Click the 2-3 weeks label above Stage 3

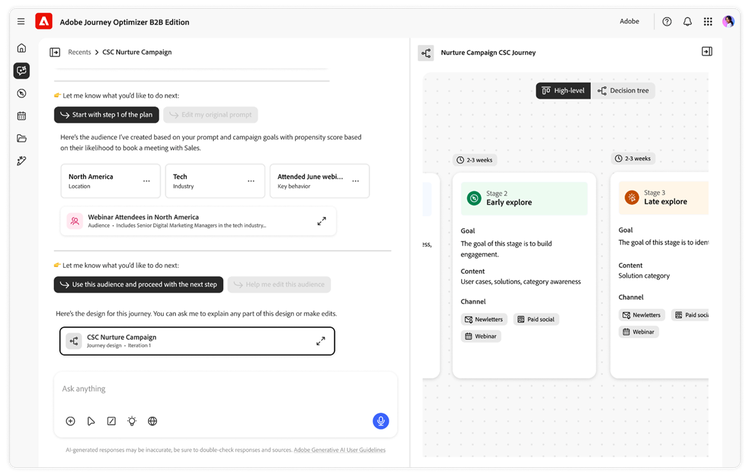click(633, 158)
